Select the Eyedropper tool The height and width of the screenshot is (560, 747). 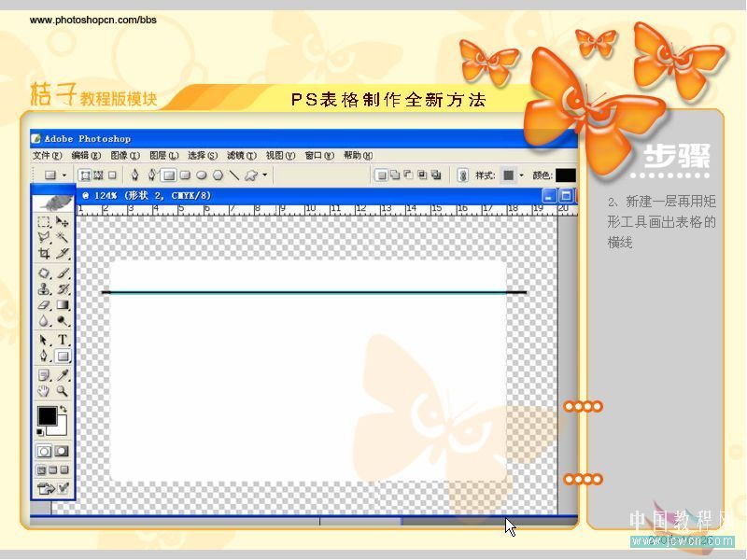tap(62, 375)
